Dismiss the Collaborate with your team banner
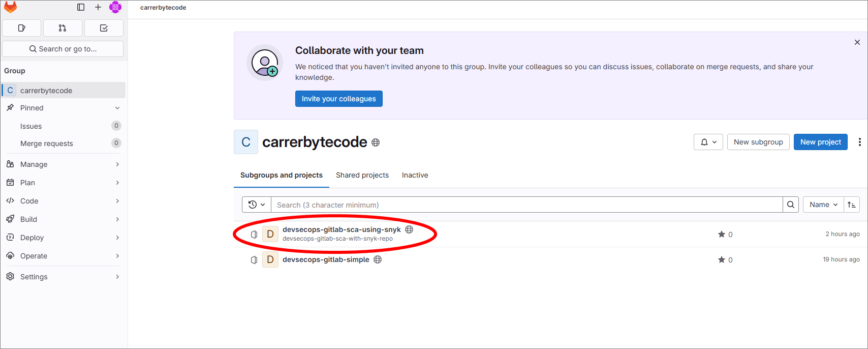Screen dimensions: 868x349 click(857, 42)
